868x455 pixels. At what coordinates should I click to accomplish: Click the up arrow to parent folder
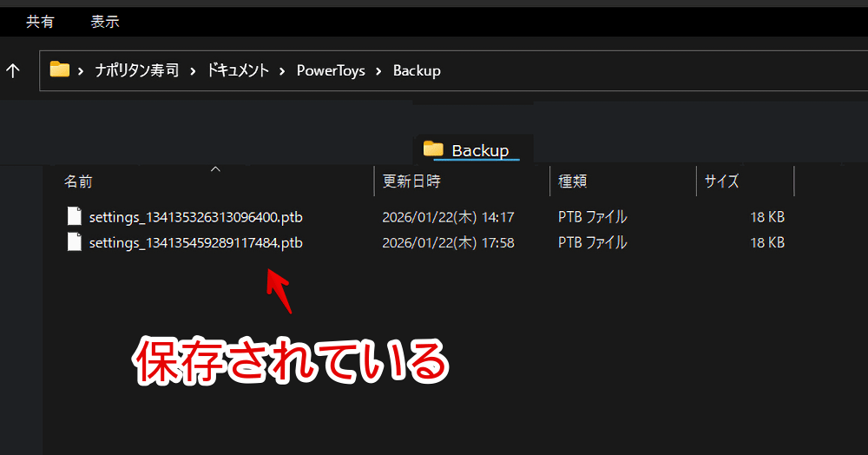pyautogui.click(x=13, y=70)
